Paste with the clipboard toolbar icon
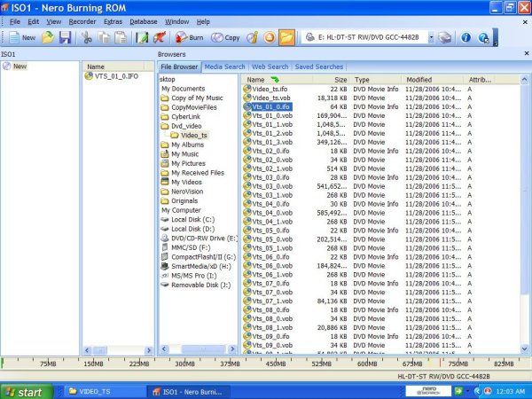This screenshot has width=532, height=399. coord(121,37)
